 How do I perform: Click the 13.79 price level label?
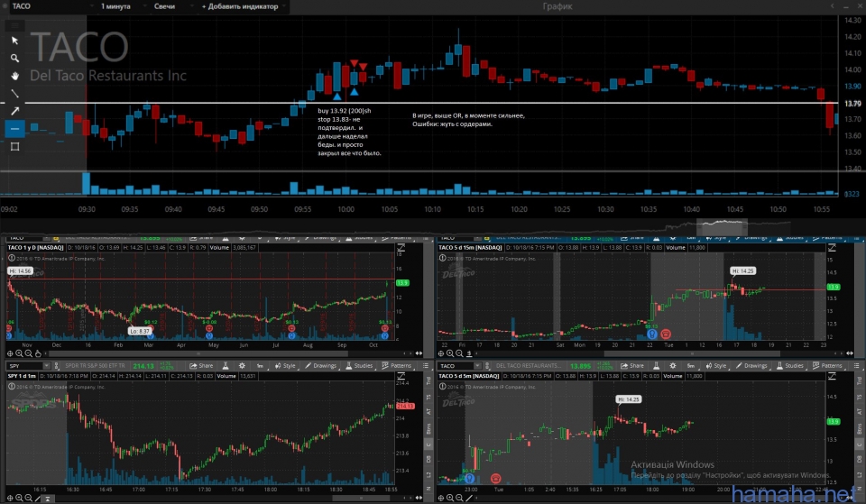(x=852, y=103)
